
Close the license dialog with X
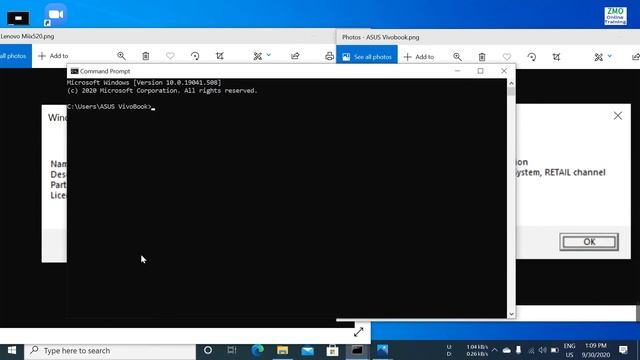pyautogui.click(x=618, y=116)
